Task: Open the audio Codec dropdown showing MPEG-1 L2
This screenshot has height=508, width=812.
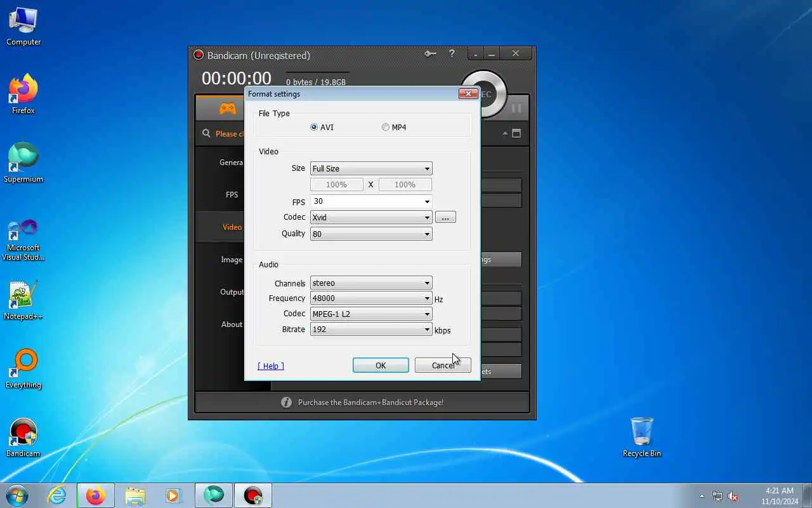Action: [371, 314]
